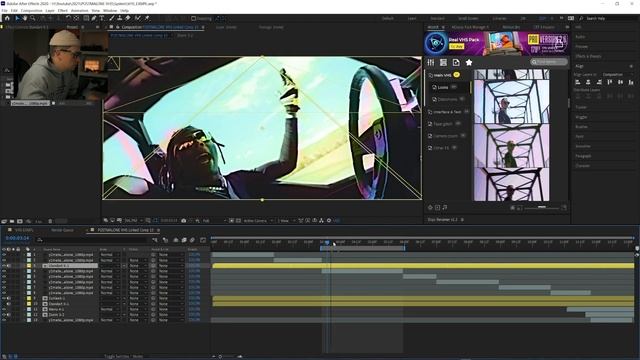The width and height of the screenshot is (640, 360).
Task: Switch to the Project panel tab
Action: pos(72,27)
